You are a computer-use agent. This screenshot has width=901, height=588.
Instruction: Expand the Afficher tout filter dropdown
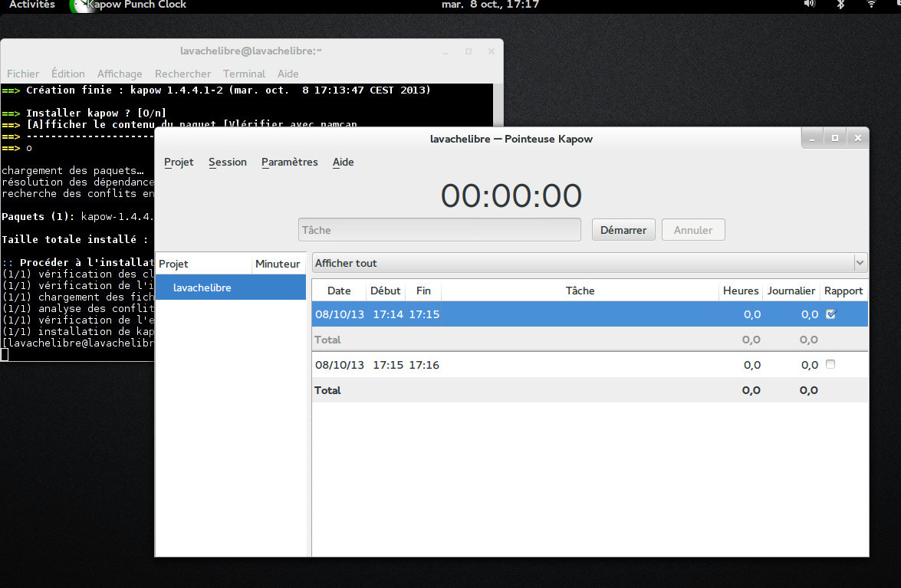[x=590, y=263]
